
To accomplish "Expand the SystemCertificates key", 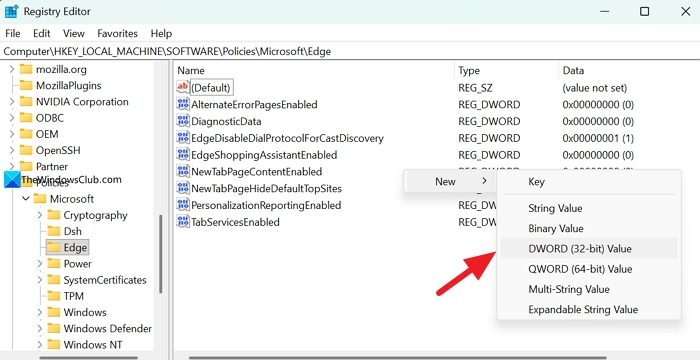I will click(x=40, y=280).
